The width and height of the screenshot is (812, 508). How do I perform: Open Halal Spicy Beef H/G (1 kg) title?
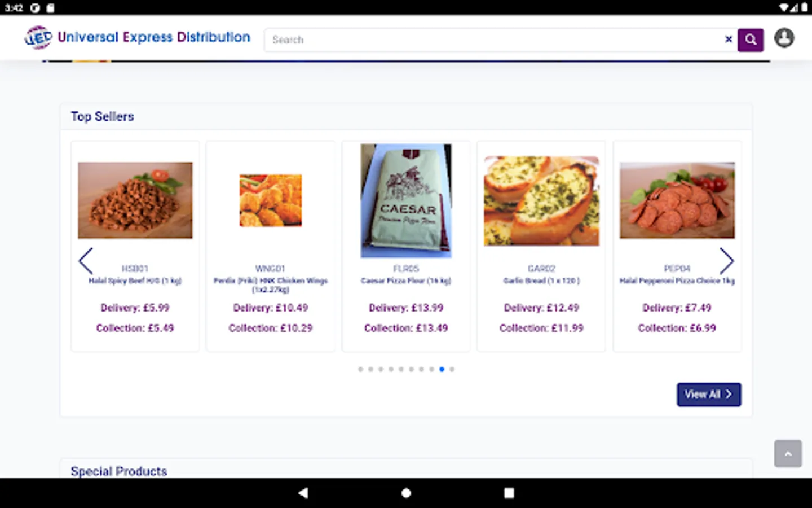click(135, 281)
